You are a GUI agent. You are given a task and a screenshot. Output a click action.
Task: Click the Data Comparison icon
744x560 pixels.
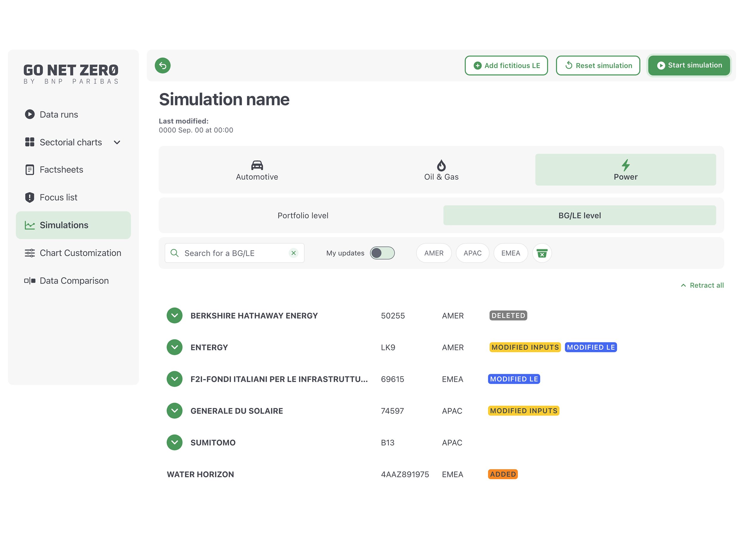[x=29, y=281]
